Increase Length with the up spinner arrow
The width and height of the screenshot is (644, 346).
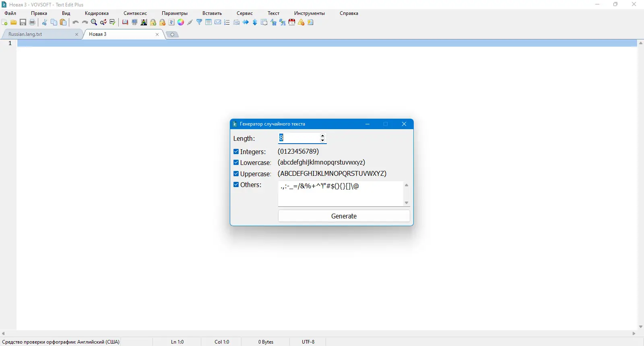(323, 136)
